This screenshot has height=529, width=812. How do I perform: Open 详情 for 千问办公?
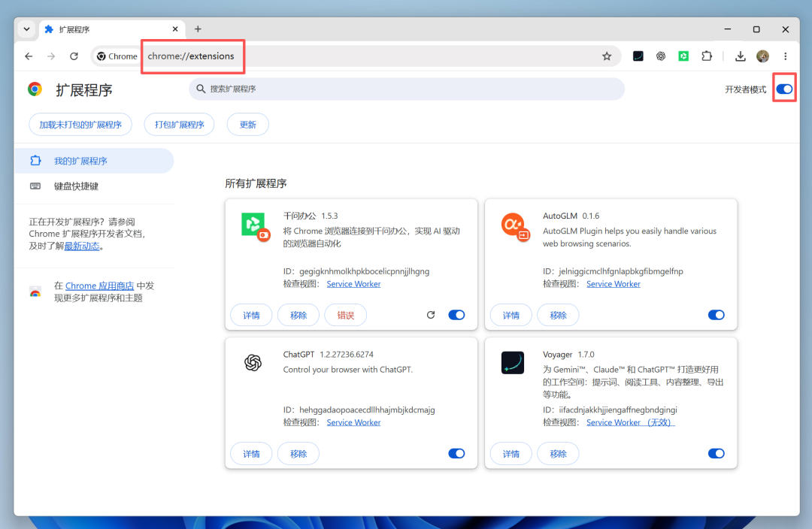point(251,315)
